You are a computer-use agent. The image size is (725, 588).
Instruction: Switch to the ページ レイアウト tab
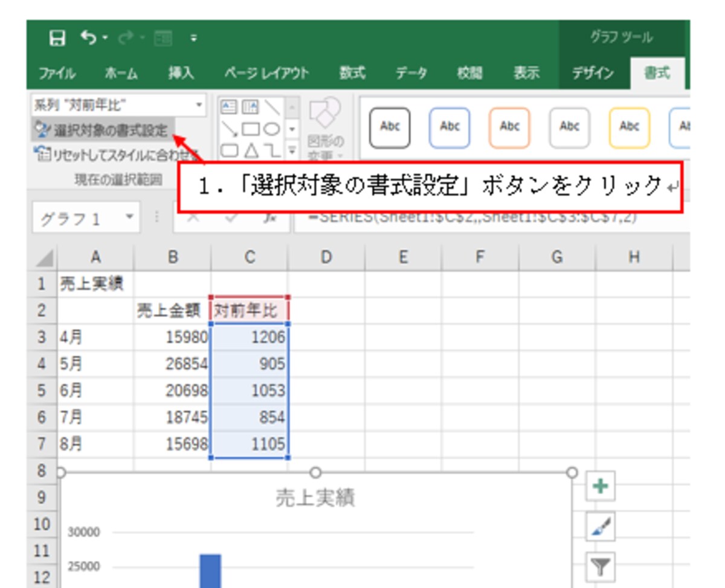pyautogui.click(x=266, y=73)
